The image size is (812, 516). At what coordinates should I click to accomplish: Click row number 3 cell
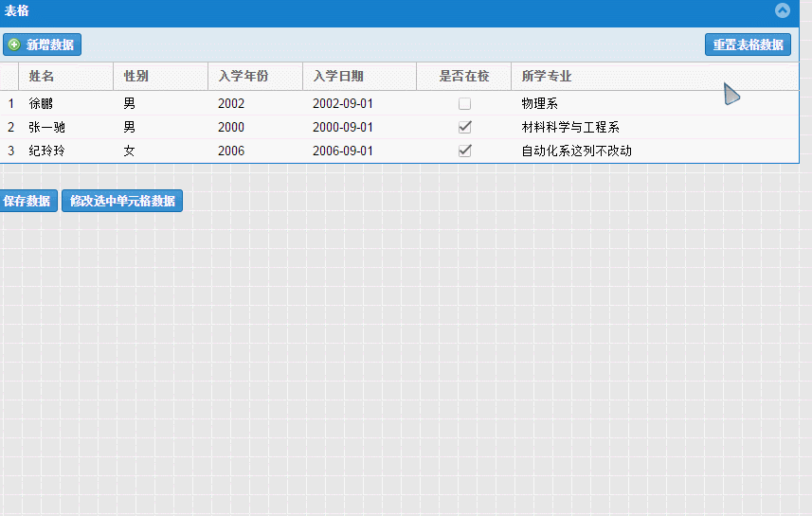tap(9, 151)
